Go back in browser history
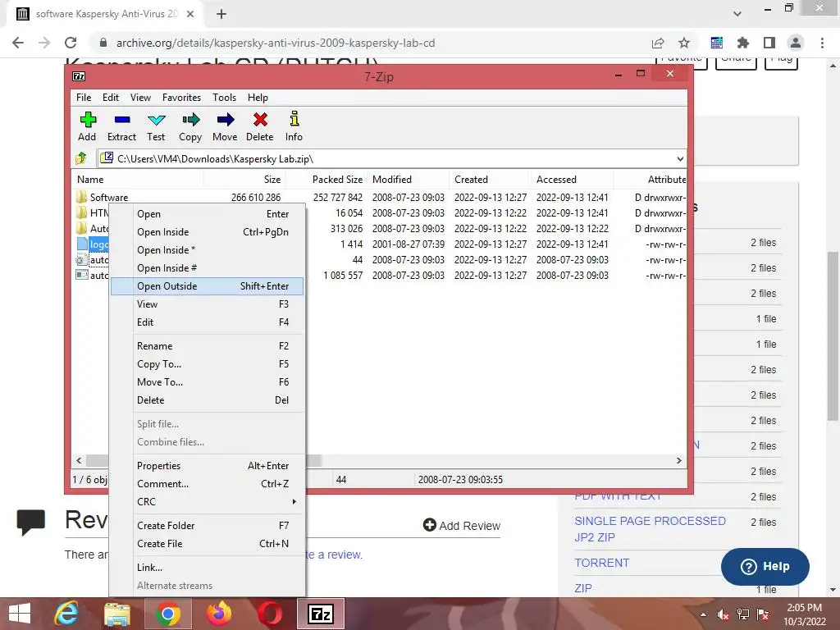 [18, 43]
